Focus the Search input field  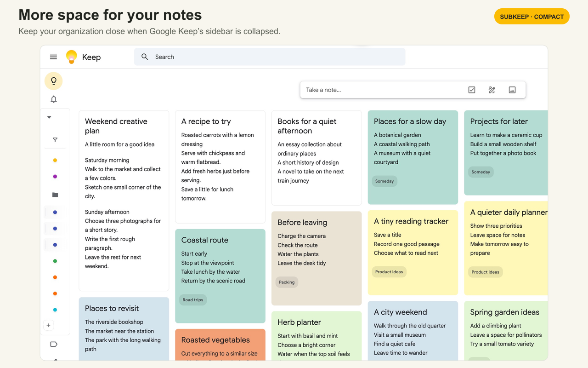270,57
